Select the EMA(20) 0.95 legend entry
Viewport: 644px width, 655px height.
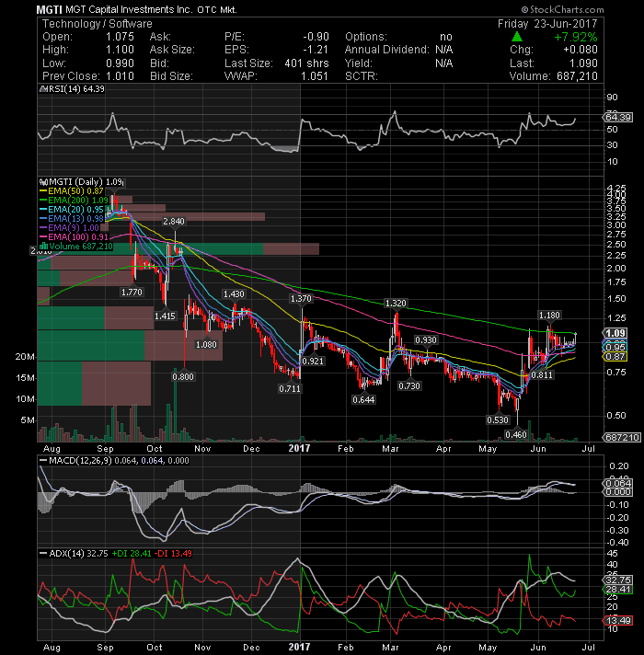point(72,210)
